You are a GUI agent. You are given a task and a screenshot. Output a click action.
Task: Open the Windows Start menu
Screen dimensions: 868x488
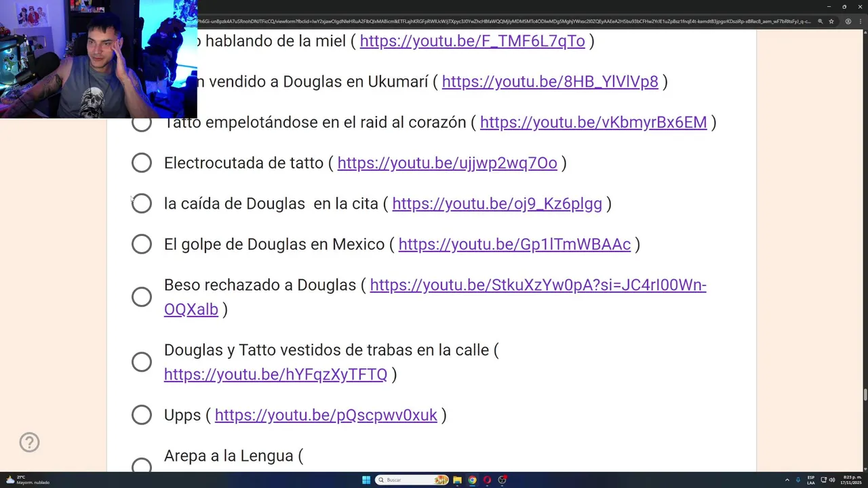pyautogui.click(x=366, y=480)
